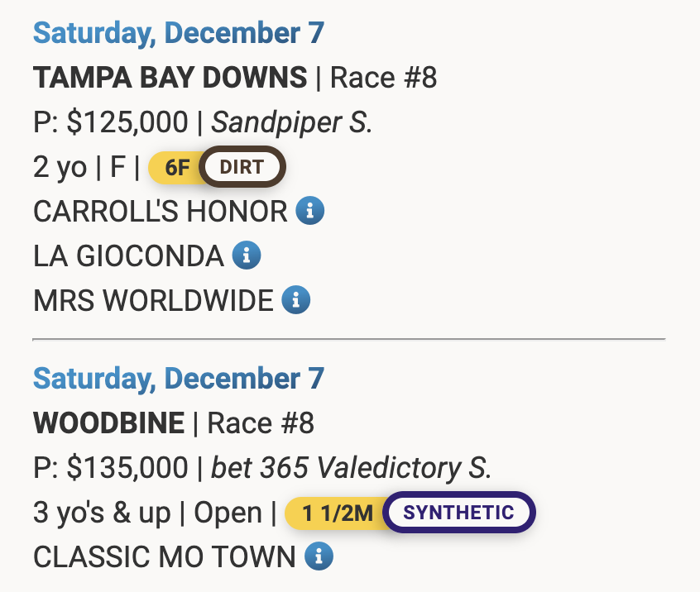Select horse name CARROLL'S HONOR

pos(160,212)
